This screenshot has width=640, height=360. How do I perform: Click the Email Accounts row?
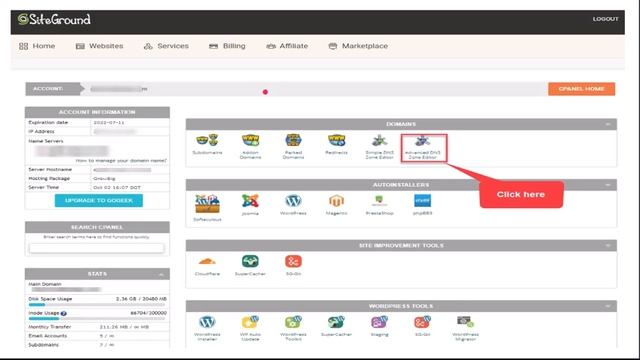(97, 336)
